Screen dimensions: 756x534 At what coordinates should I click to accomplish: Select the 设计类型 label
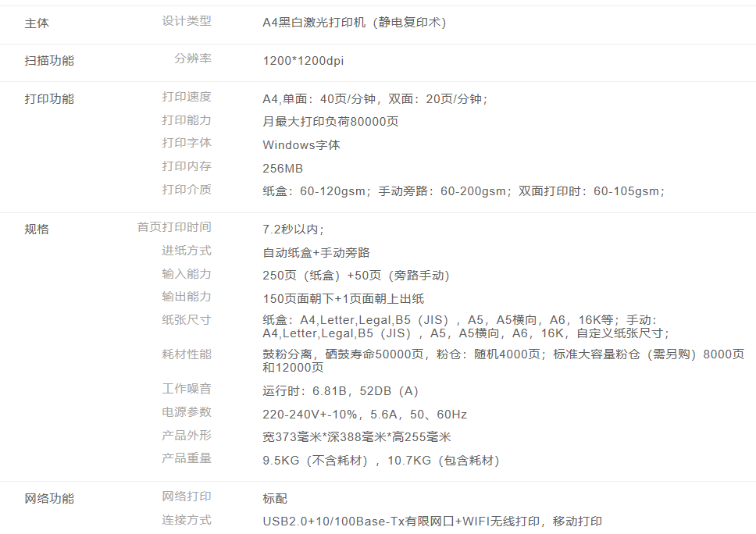[186, 21]
